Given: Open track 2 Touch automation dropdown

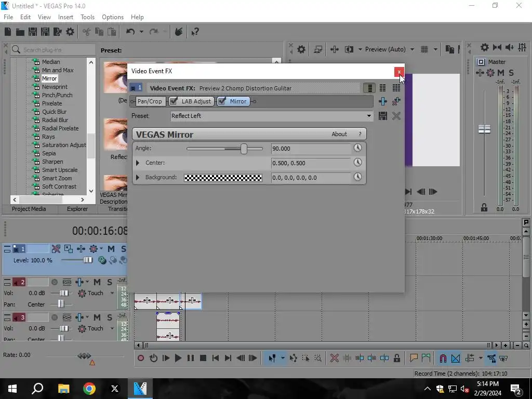Looking at the screenshot, I should click(112, 293).
